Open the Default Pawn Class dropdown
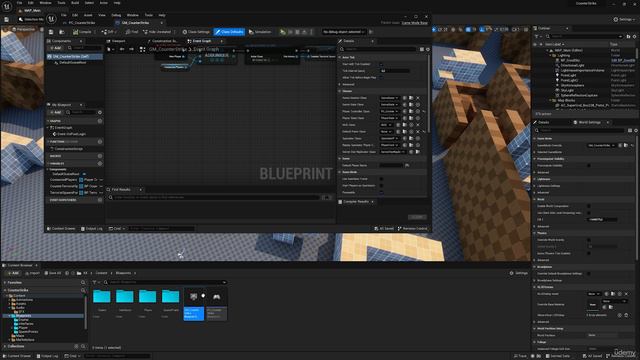 (x=387, y=132)
